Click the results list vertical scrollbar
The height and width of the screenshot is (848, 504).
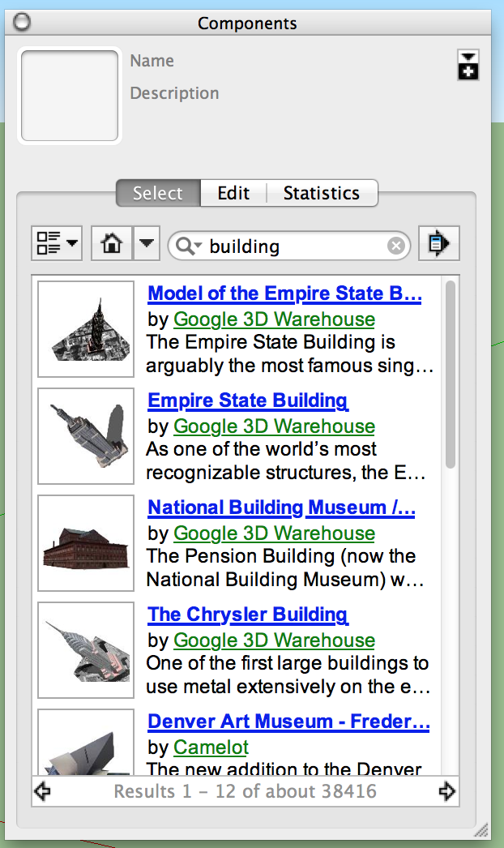click(x=451, y=375)
